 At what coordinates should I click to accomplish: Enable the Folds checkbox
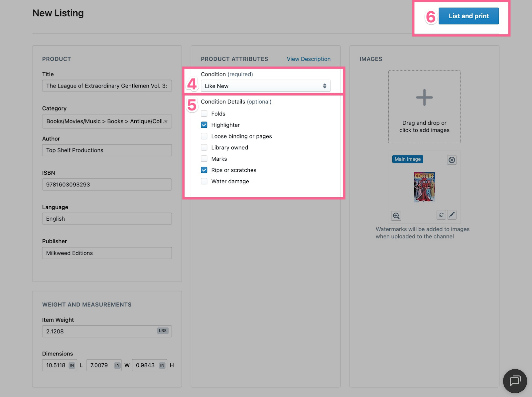click(204, 114)
